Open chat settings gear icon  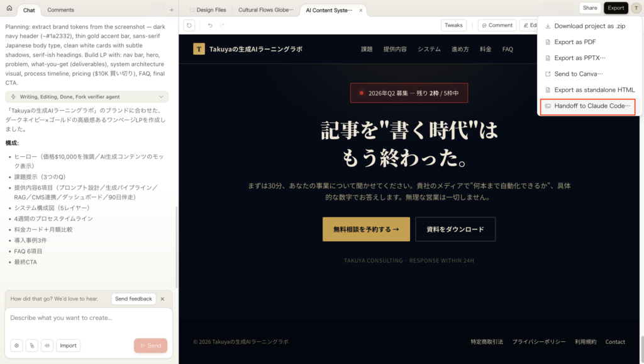(x=17, y=345)
